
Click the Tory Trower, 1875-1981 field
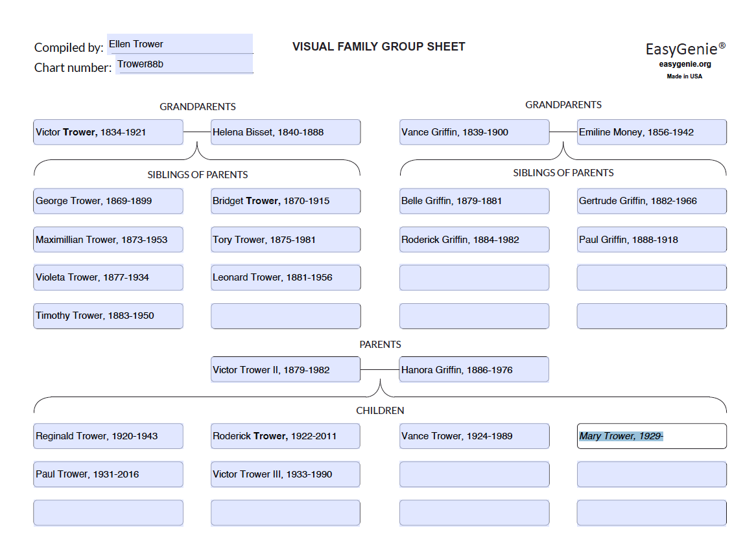(285, 240)
